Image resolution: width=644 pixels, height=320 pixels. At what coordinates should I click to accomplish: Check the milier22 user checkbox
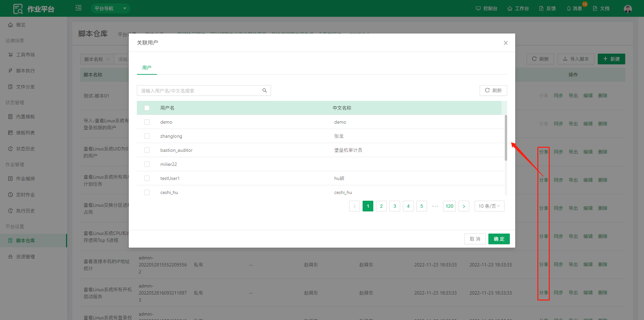click(x=147, y=164)
